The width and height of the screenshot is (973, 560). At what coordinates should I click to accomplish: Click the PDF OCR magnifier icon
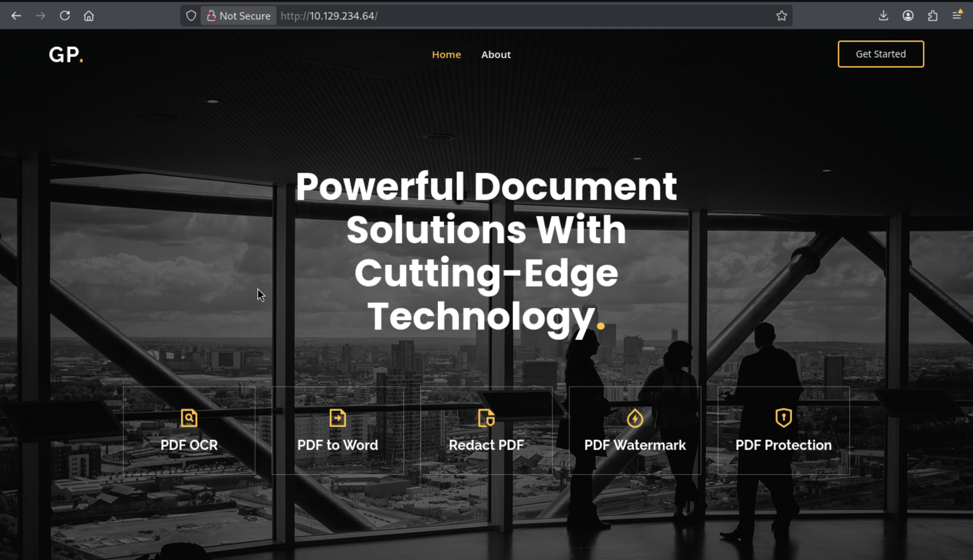(x=189, y=418)
